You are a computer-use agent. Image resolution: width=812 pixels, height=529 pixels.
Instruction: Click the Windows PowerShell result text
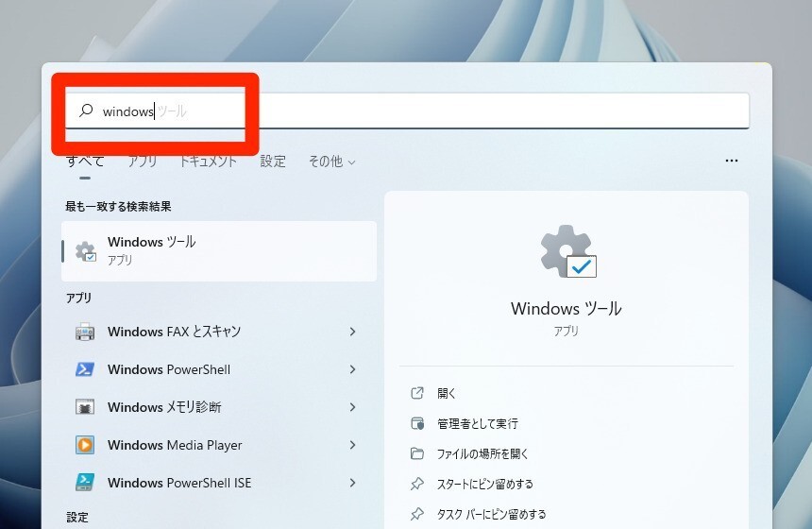pos(169,369)
